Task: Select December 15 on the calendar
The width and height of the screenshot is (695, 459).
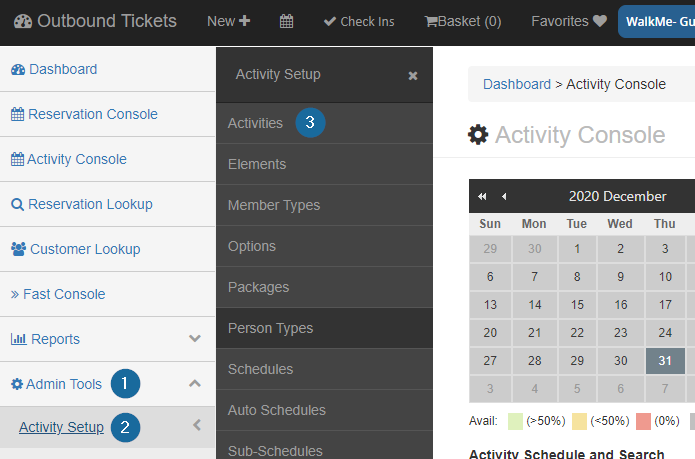Action: coord(577,305)
